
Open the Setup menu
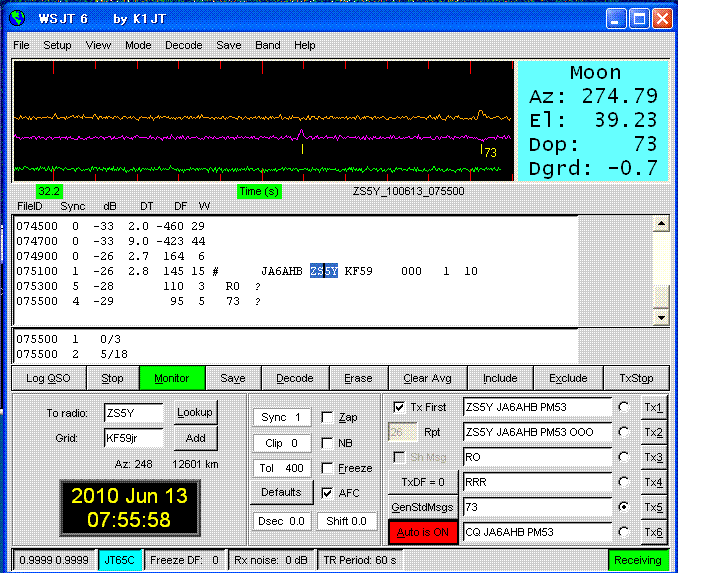click(x=57, y=45)
